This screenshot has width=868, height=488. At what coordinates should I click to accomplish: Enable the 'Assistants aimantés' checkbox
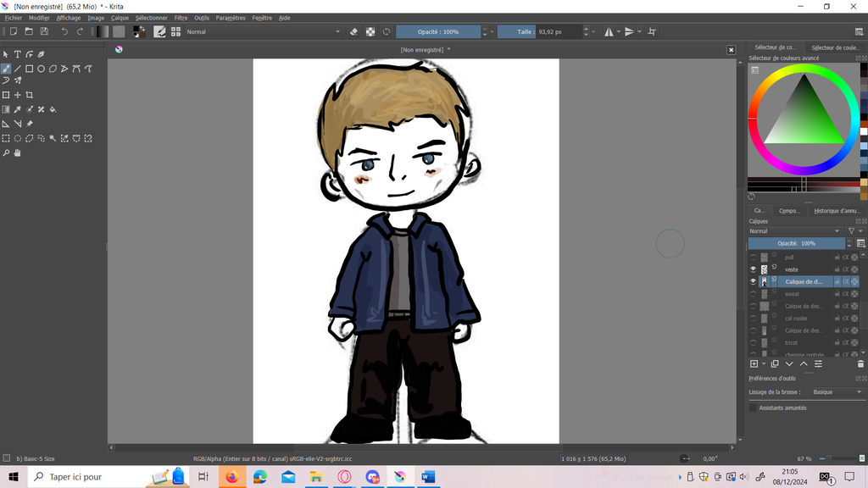point(753,408)
